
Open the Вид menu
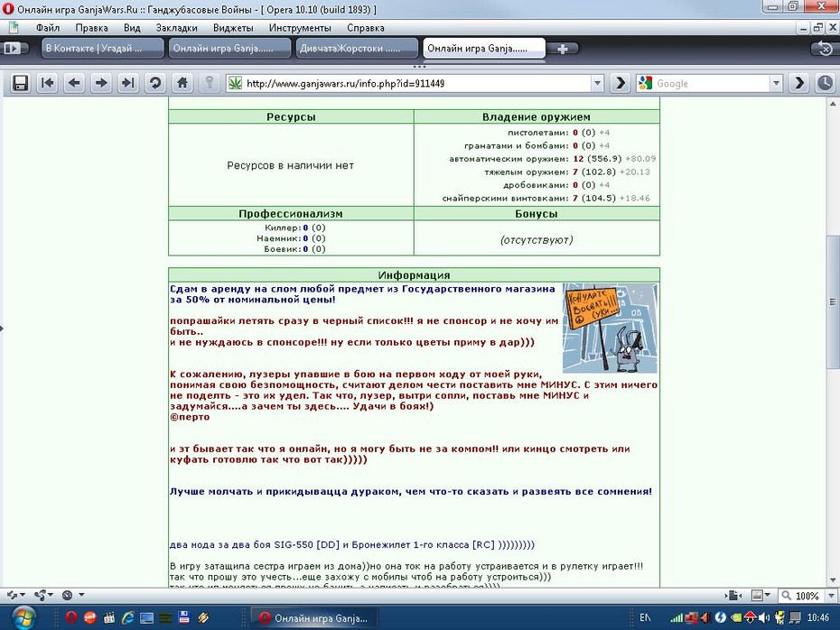coord(132,28)
